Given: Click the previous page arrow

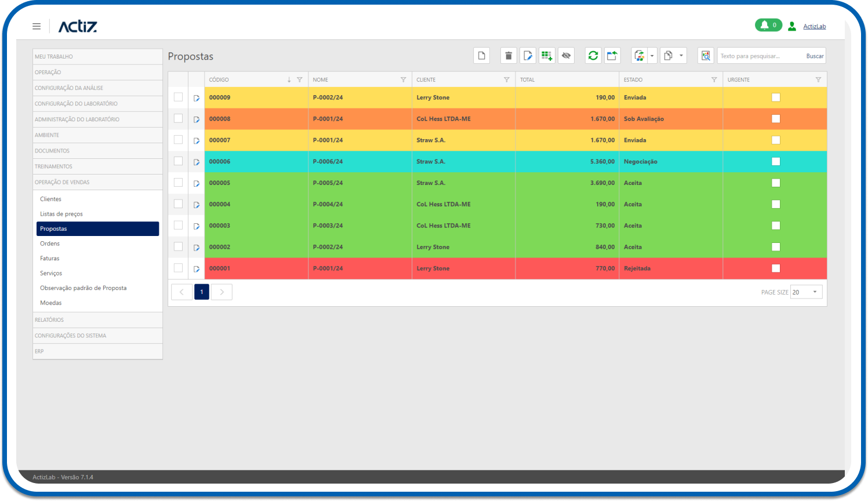Looking at the screenshot, I should point(181,292).
